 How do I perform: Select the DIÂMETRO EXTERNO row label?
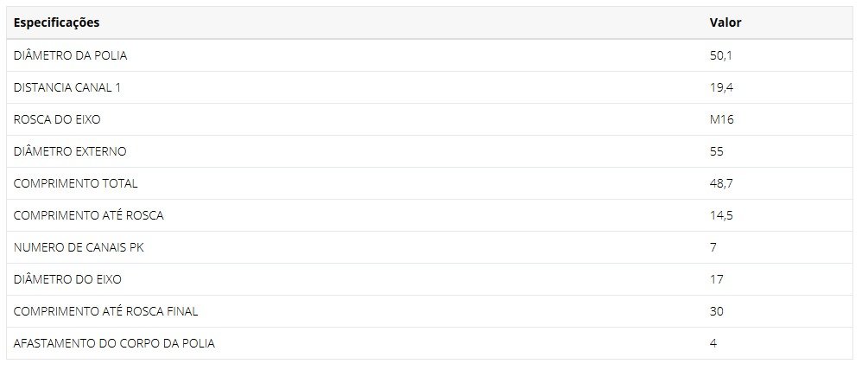[x=70, y=151]
